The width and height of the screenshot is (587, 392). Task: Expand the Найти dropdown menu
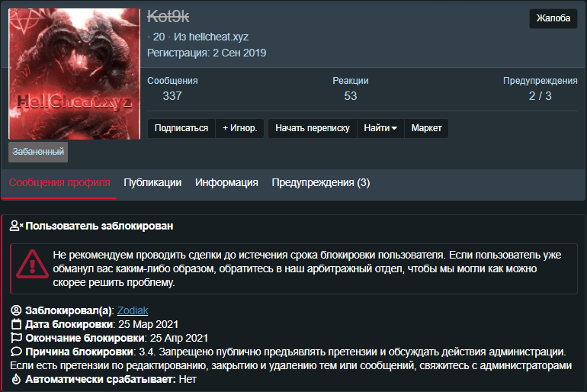click(380, 128)
